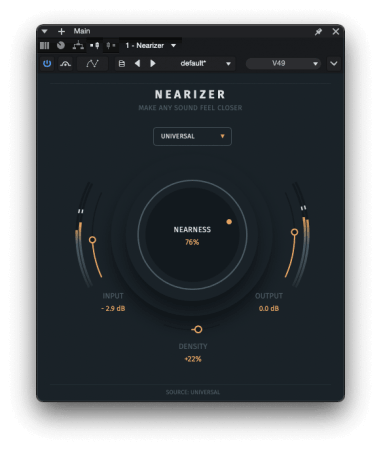Click the density value +22%
Screen dimensions: 381x450
pos(193,359)
